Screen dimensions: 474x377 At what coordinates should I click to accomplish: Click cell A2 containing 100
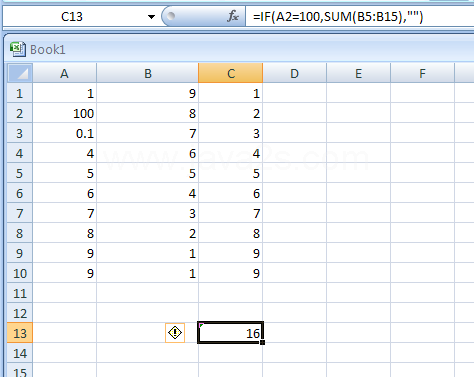click(x=65, y=113)
